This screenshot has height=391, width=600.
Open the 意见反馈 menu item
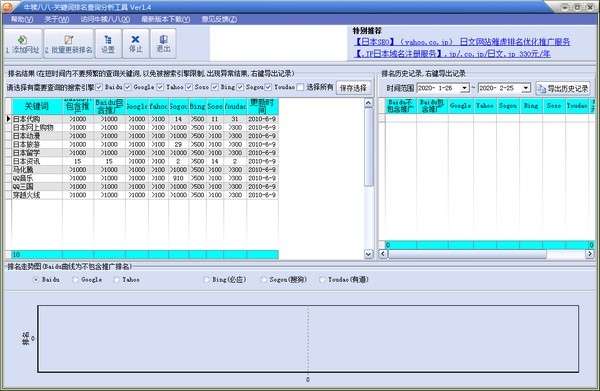219,20
